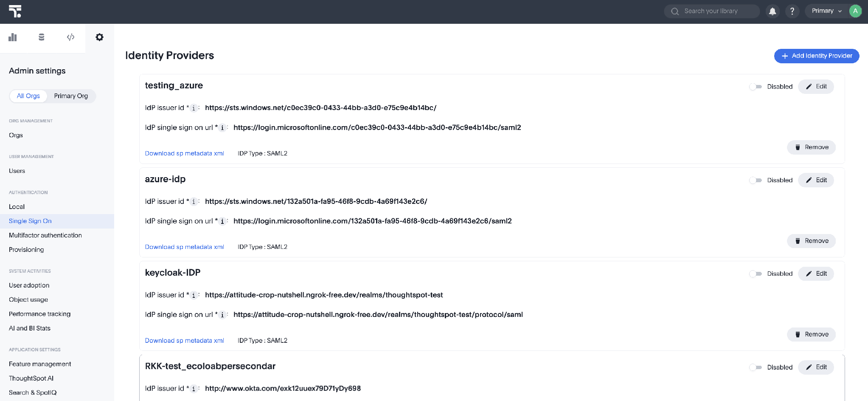Click the info icon beside keycloak-IDP single sign on url
The width and height of the screenshot is (868, 401).
pyautogui.click(x=222, y=315)
